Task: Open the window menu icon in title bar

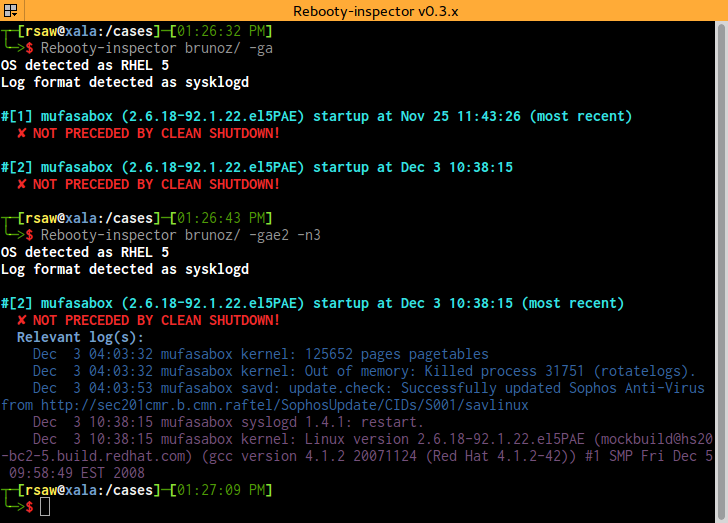Action: click(x=12, y=11)
